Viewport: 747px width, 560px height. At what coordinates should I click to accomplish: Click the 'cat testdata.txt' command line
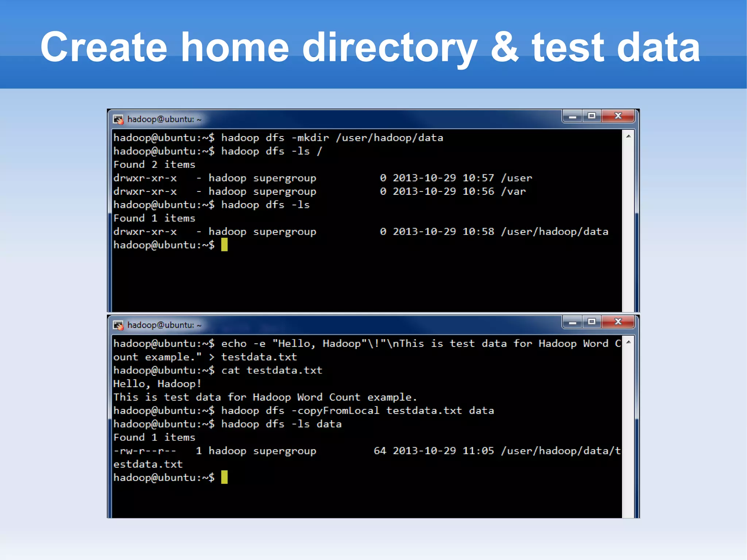pos(218,371)
